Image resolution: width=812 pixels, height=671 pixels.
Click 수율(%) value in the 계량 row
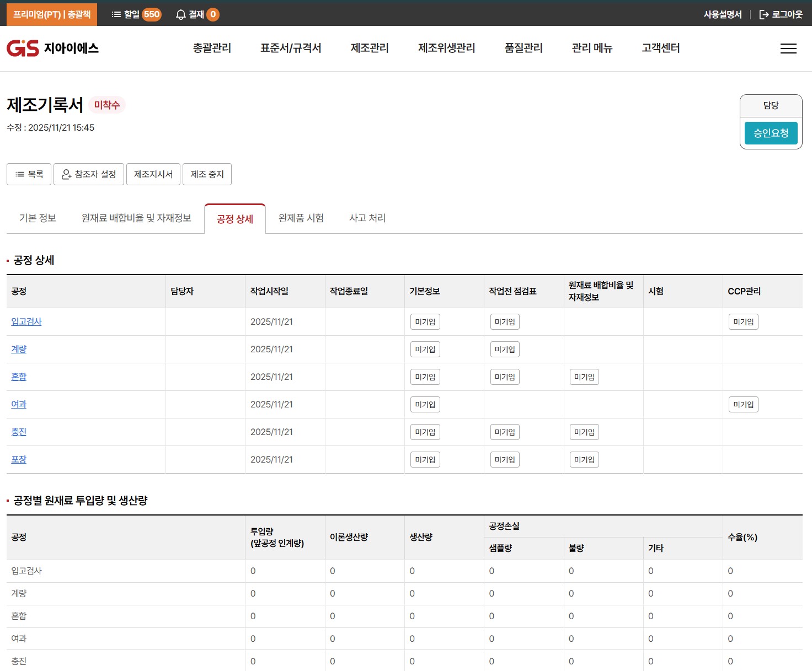point(730,593)
